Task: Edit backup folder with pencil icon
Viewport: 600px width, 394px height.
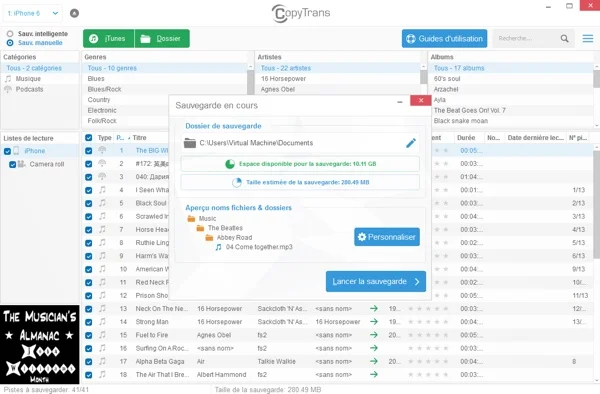Action: [x=411, y=143]
